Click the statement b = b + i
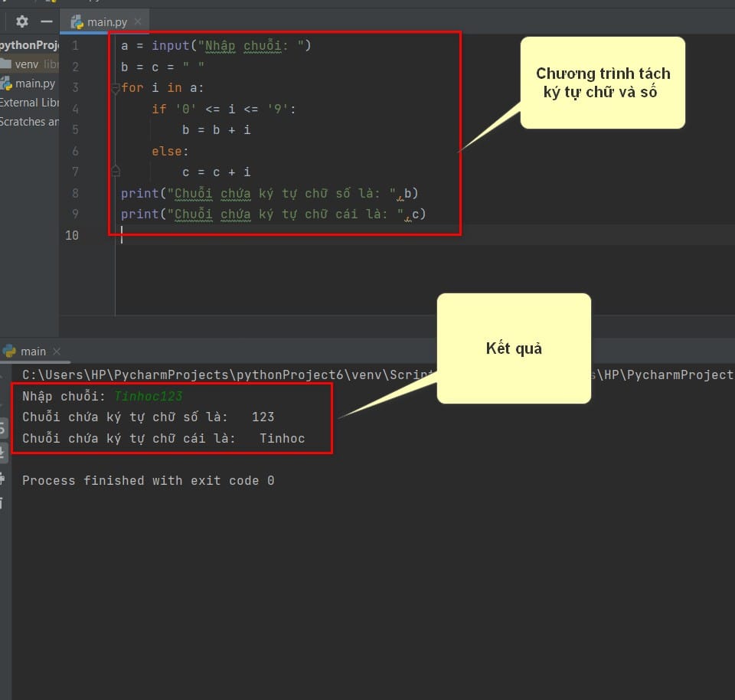Image resolution: width=735 pixels, height=700 pixels. [217, 130]
